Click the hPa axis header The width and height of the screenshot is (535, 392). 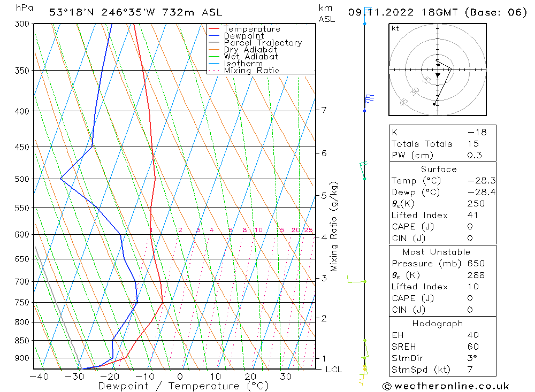(x=24, y=8)
